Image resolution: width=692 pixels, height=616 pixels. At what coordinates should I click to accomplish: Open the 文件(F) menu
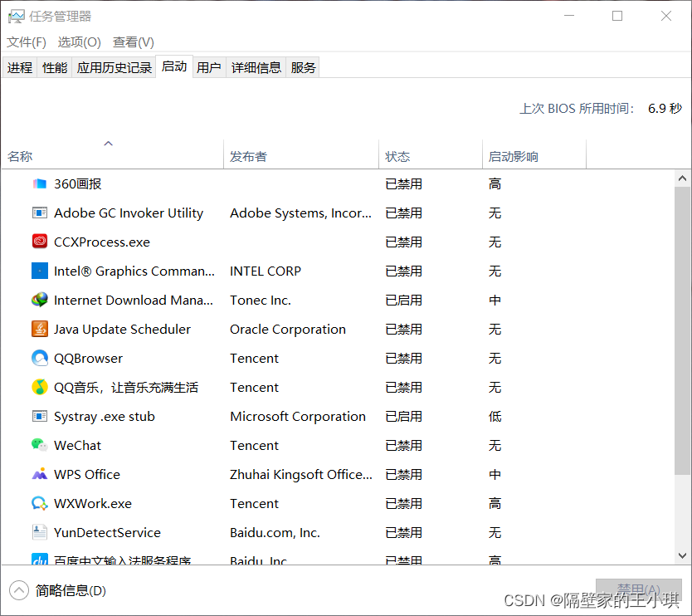click(x=27, y=42)
